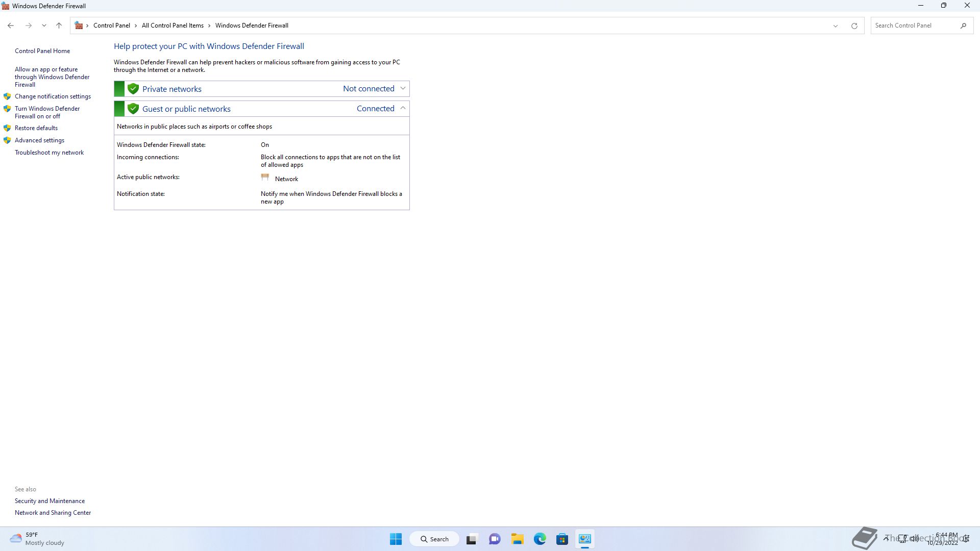Open the Task View taskbar icon

point(471,539)
